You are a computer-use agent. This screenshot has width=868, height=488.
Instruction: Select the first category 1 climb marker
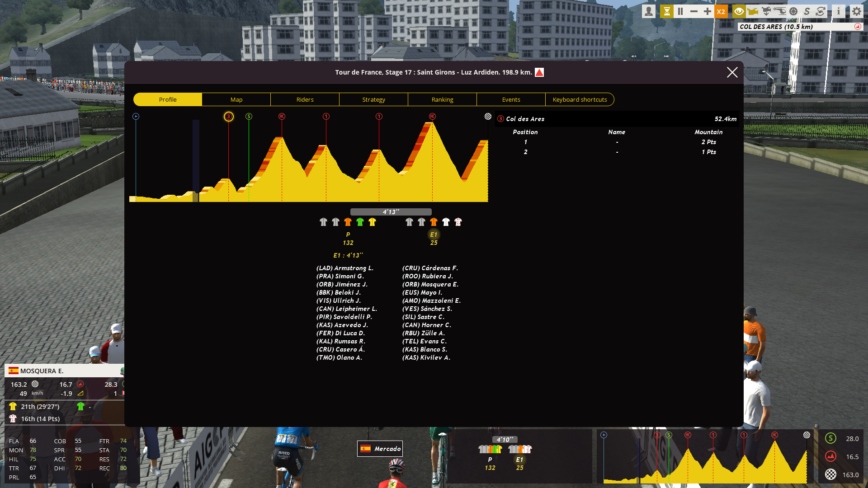pyautogui.click(x=326, y=117)
